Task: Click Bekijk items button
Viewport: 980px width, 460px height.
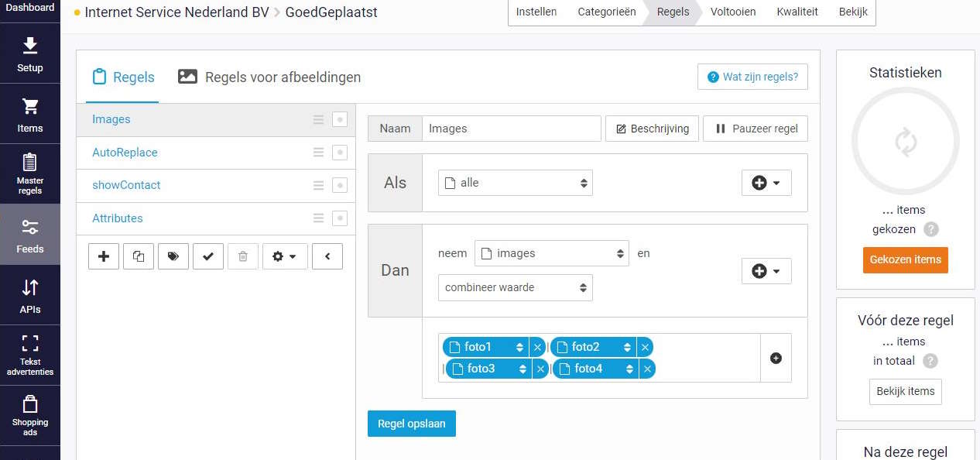Action: point(906,391)
